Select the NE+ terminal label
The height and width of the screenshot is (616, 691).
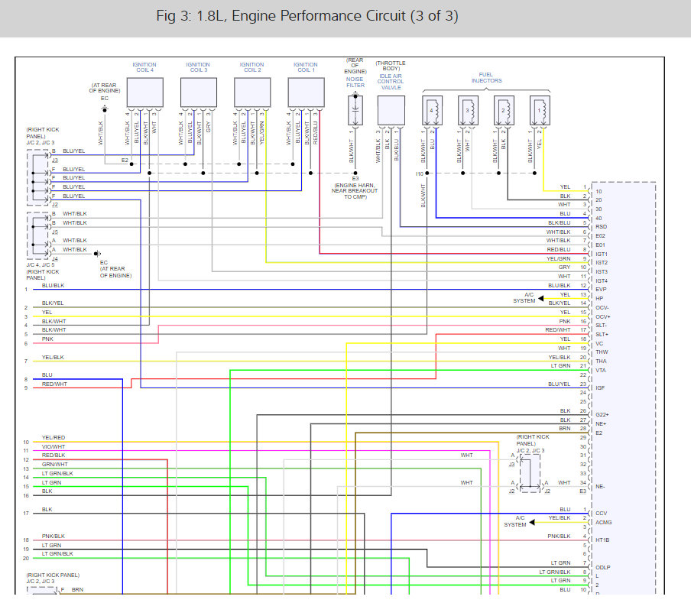click(601, 424)
